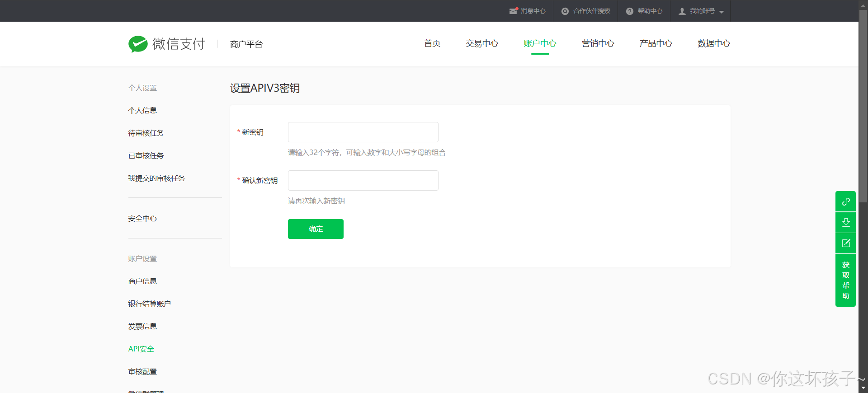Screen dimensions: 868x393
Task: Click the green 确定 button
Action: (316, 229)
